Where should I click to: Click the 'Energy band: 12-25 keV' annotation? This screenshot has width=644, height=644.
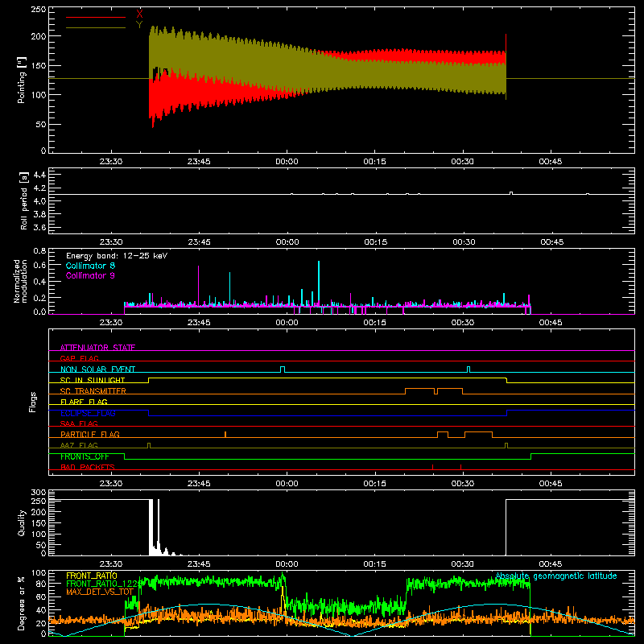pos(117,256)
